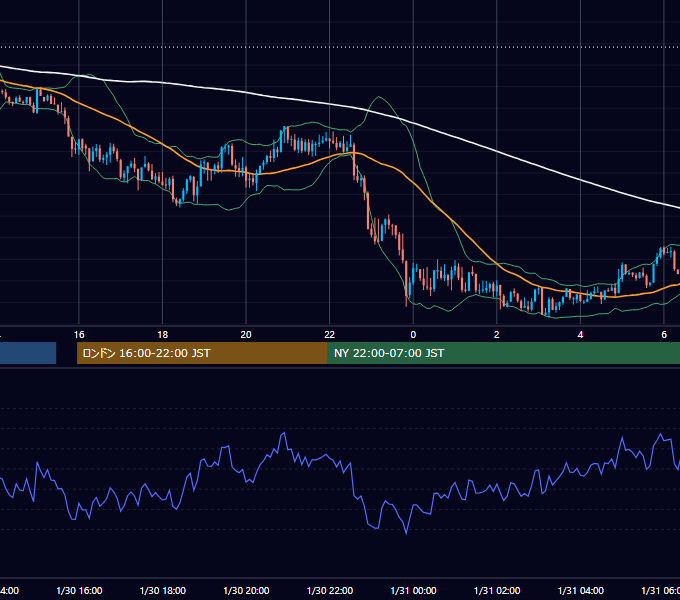Image resolution: width=680 pixels, height=600 pixels.
Task: Click the upper axis hour label 6
Action: [x=664, y=335]
